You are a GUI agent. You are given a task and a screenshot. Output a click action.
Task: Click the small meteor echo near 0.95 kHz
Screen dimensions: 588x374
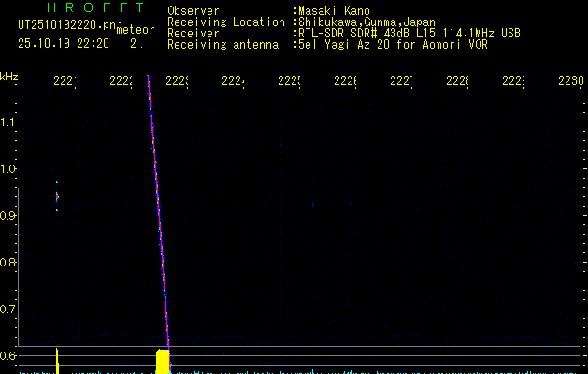point(57,196)
